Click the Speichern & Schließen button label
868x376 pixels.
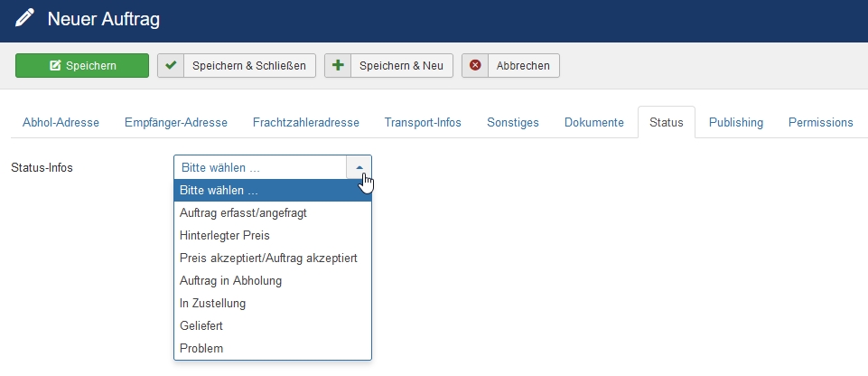248,65
